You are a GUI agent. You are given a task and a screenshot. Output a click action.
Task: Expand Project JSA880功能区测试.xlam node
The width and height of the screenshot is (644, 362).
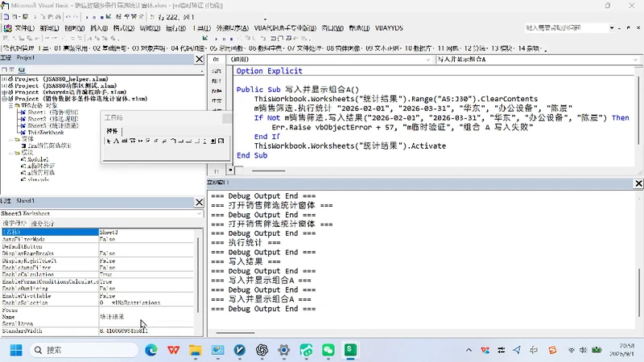pyautogui.click(x=4, y=85)
